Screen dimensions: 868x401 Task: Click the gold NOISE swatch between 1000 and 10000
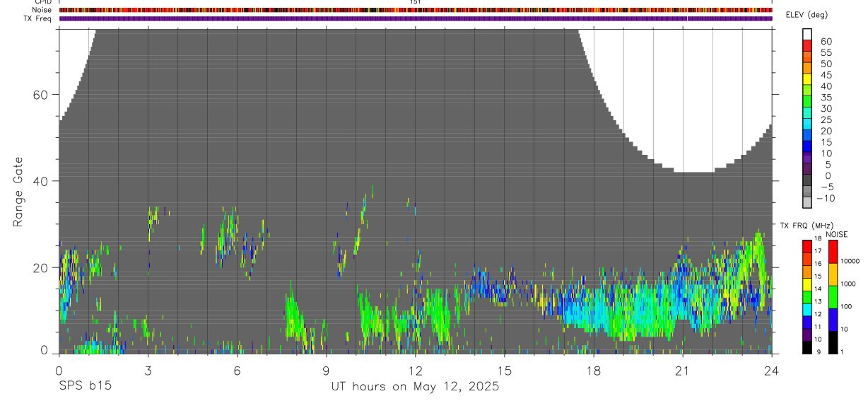click(833, 274)
